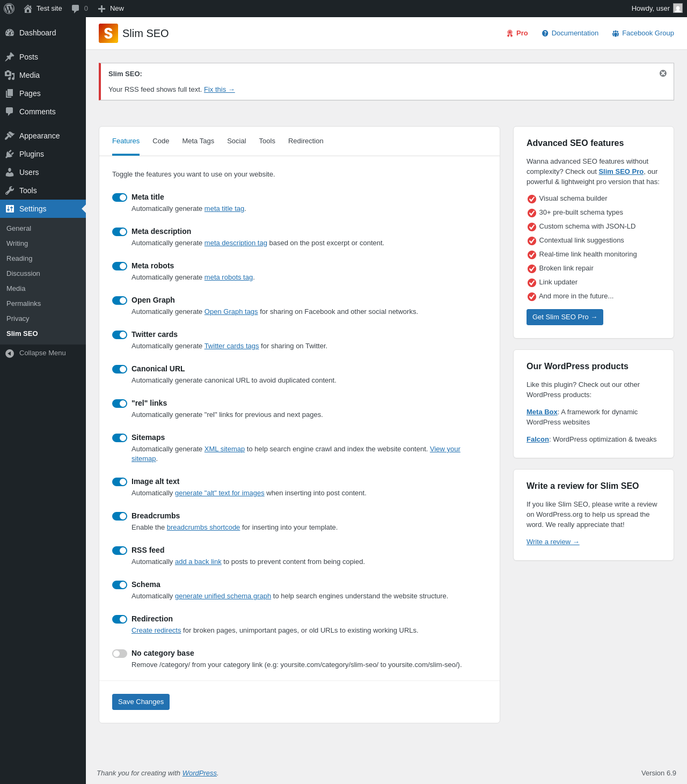Screen dimensions: 687x784
Task: Open the WordPress footer link
Action: 200,773
